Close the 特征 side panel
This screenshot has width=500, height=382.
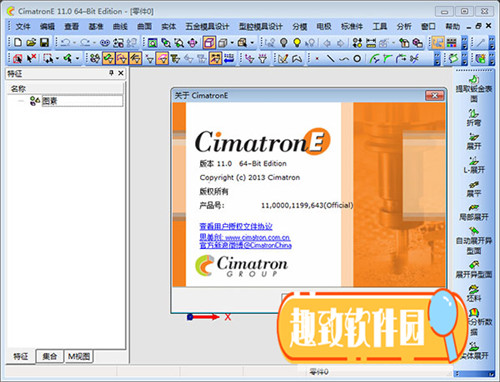point(121,73)
